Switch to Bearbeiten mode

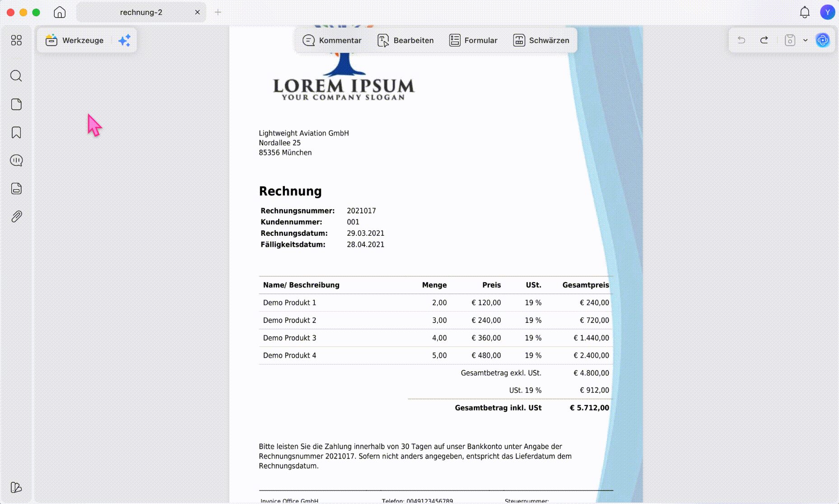[406, 40]
